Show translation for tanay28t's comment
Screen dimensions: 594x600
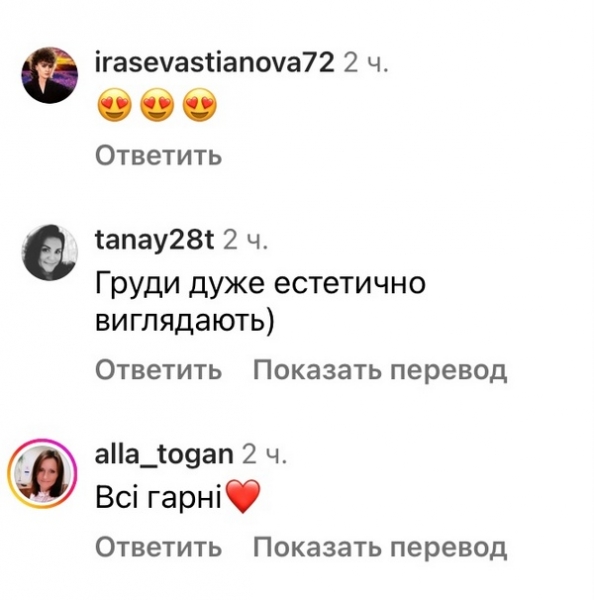pos(380,370)
